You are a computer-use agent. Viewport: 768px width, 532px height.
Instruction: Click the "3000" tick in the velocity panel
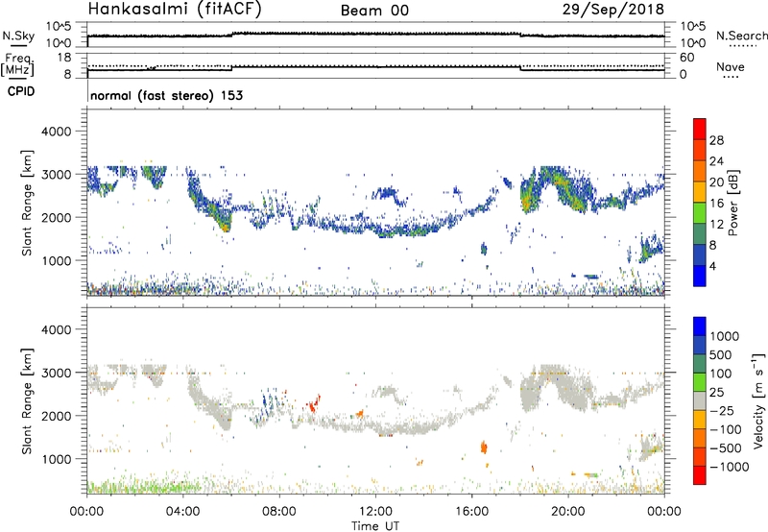point(57,373)
